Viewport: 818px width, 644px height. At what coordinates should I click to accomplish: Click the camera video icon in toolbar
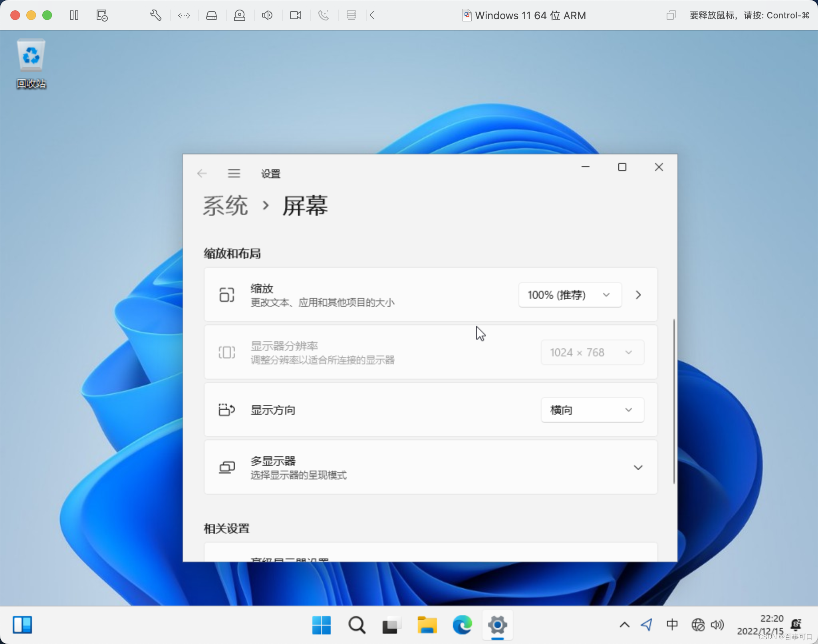[296, 16]
